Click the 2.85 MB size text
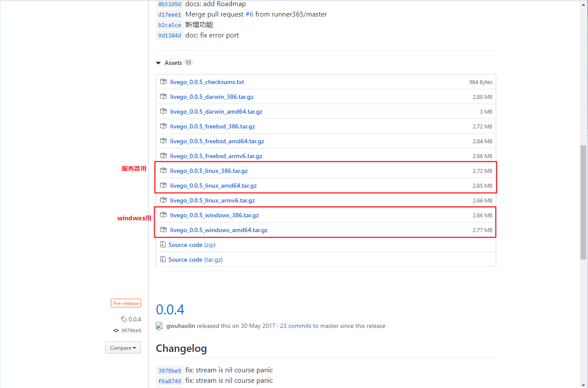 [482, 186]
